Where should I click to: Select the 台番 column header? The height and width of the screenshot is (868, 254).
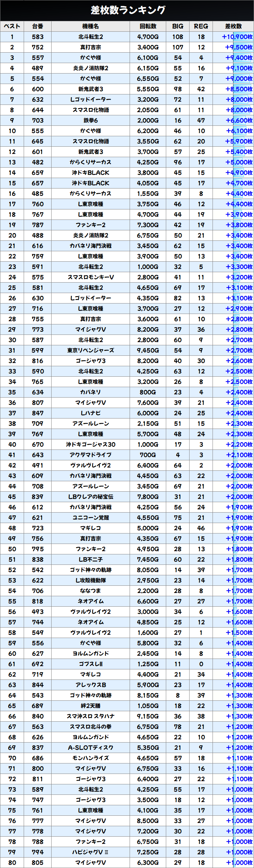point(38,26)
